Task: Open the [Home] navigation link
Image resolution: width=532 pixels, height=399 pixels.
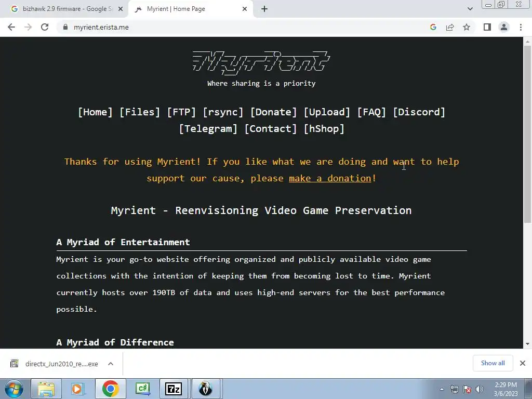Action: pos(95,112)
